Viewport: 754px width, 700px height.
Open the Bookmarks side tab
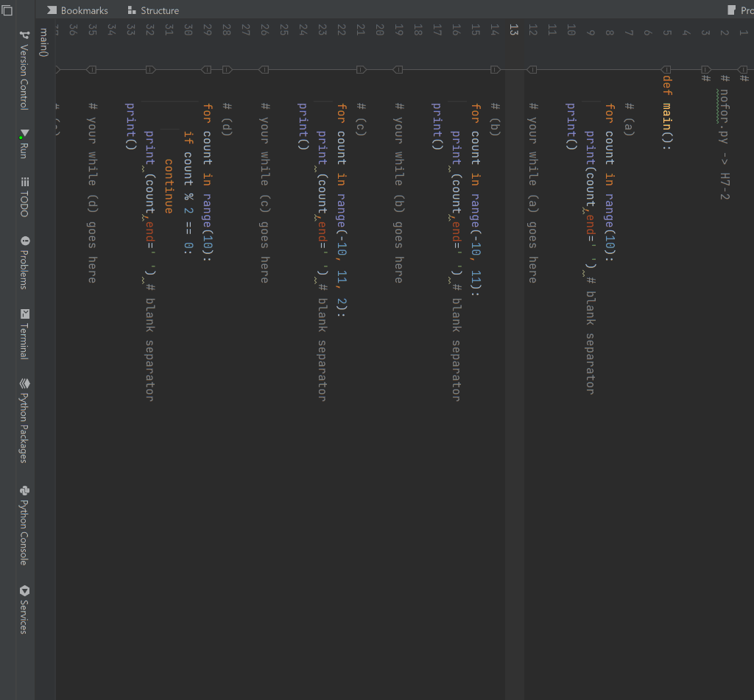coord(77,10)
